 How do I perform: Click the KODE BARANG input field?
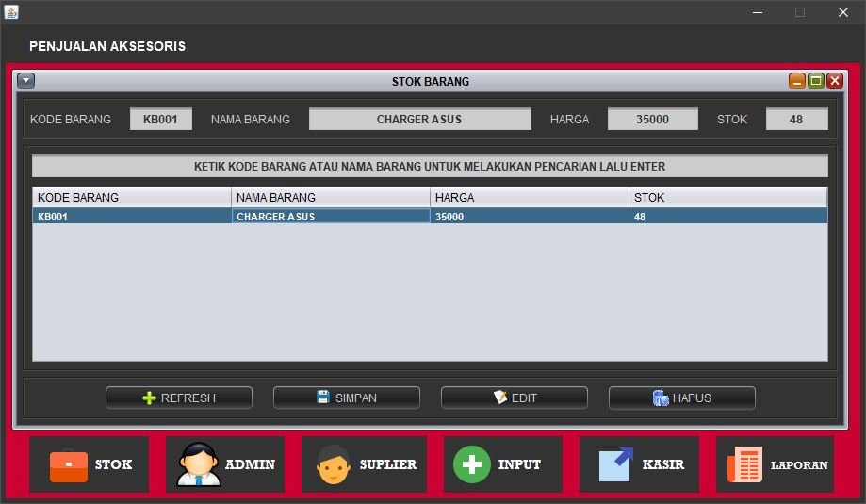pyautogui.click(x=160, y=120)
